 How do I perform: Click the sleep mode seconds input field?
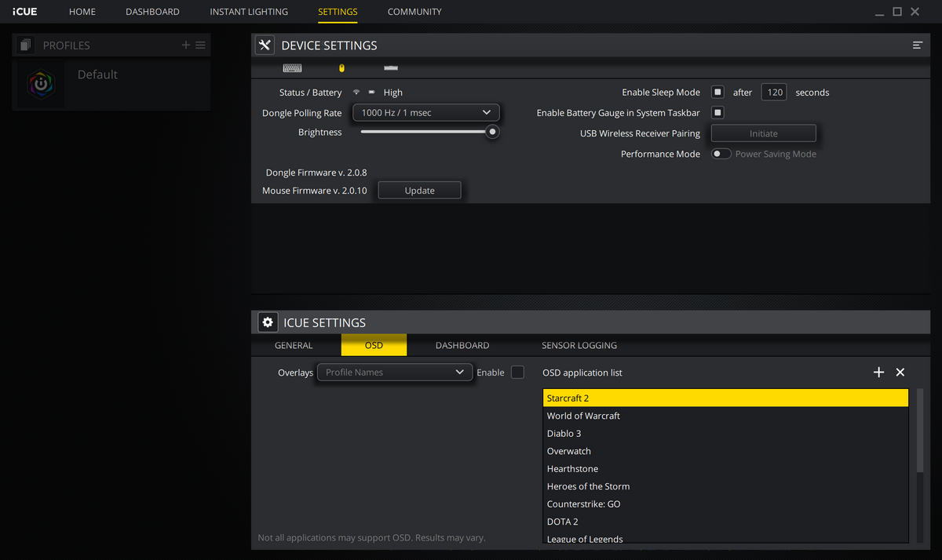[x=775, y=92]
